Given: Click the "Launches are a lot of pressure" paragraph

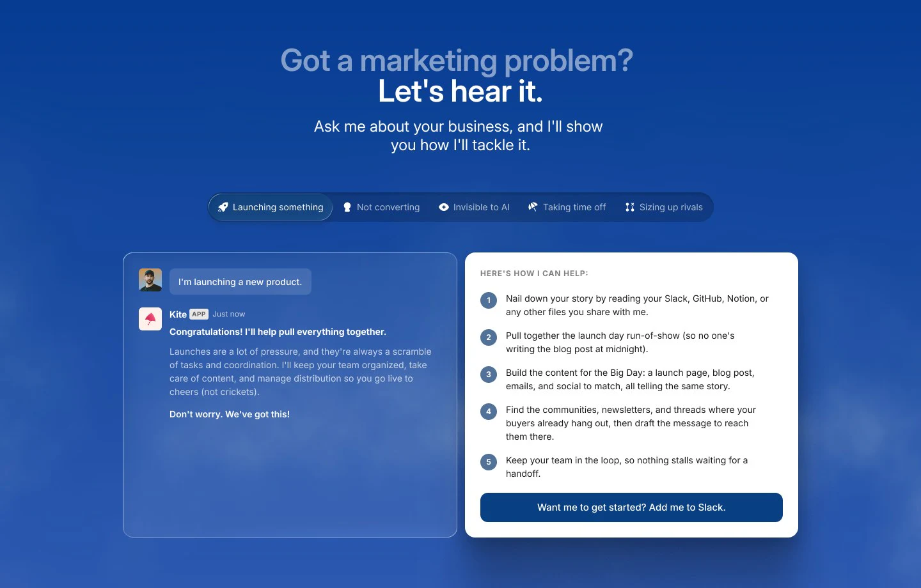Looking at the screenshot, I should (301, 372).
